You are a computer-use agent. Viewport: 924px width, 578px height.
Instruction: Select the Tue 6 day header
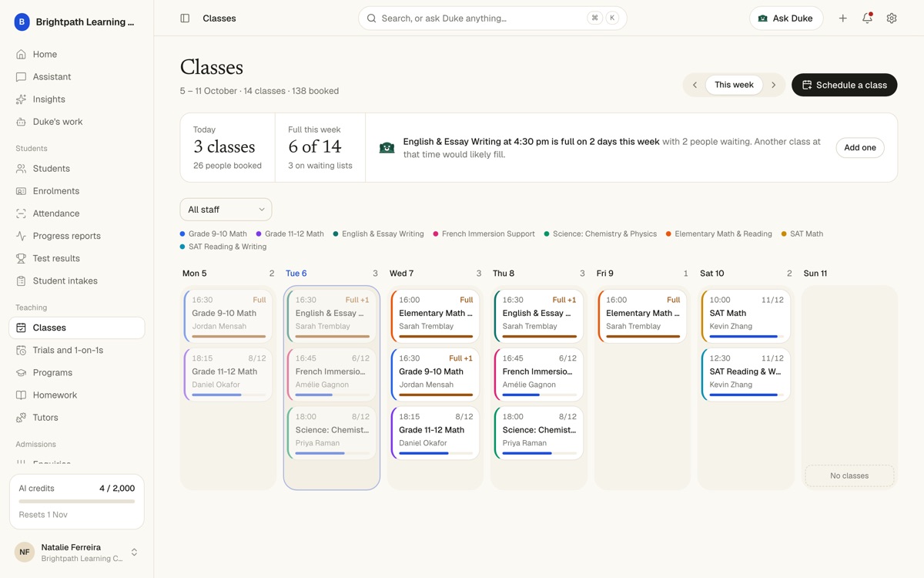296,274
